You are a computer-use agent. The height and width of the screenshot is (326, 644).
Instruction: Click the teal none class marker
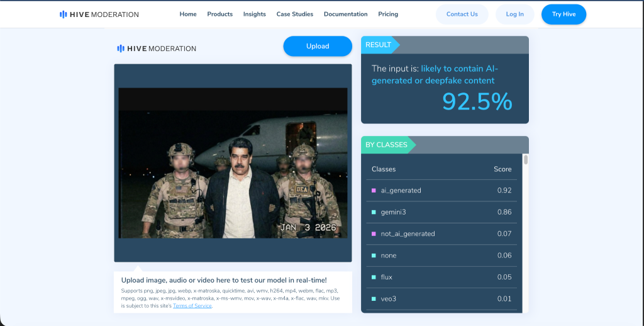374,256
